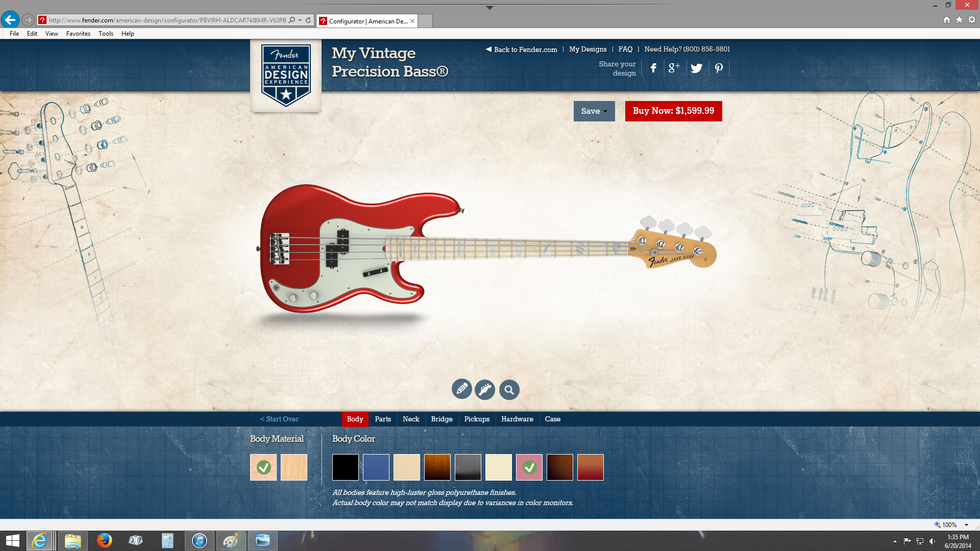Switch to the Hardware tab

[x=517, y=419]
